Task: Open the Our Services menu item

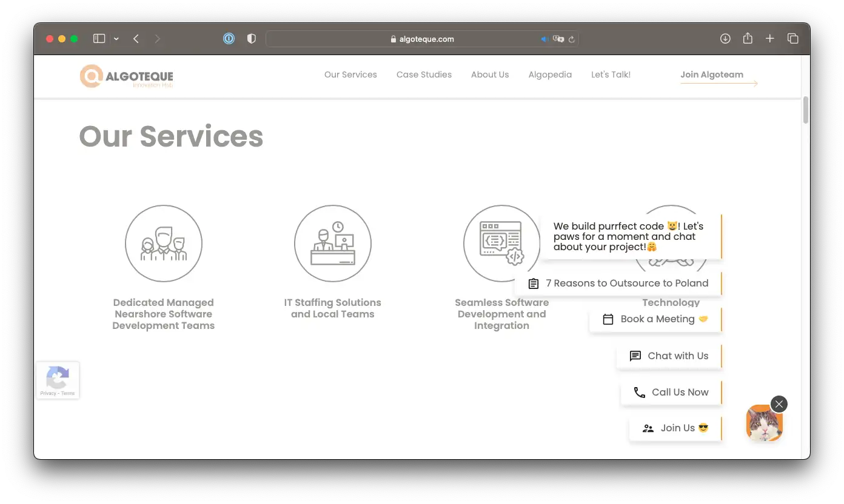Action: [x=350, y=75]
